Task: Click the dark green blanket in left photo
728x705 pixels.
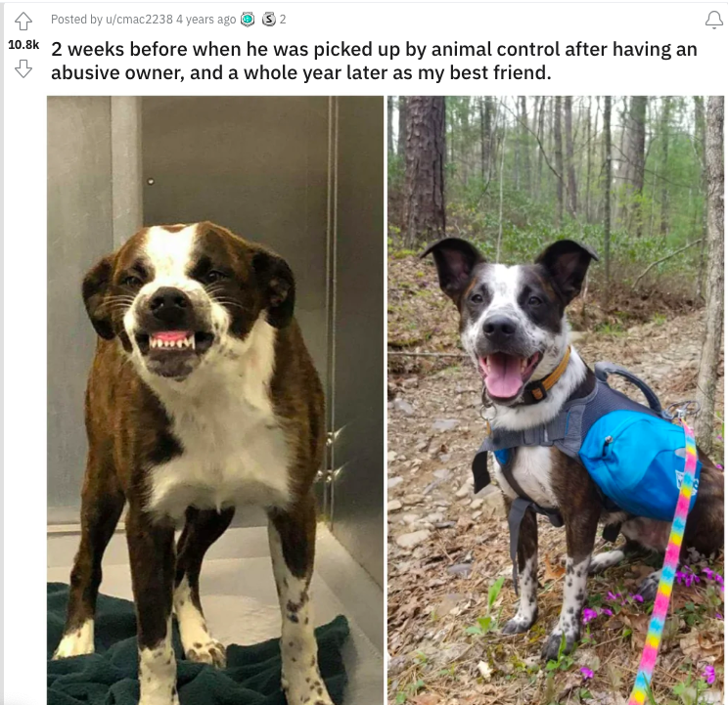Action: pyautogui.click(x=198, y=649)
